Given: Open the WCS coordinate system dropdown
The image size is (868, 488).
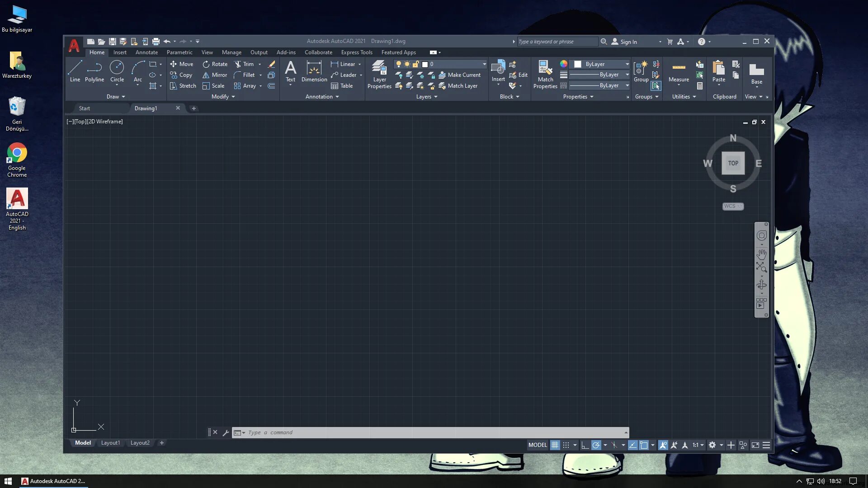Looking at the screenshot, I should tap(733, 206).
